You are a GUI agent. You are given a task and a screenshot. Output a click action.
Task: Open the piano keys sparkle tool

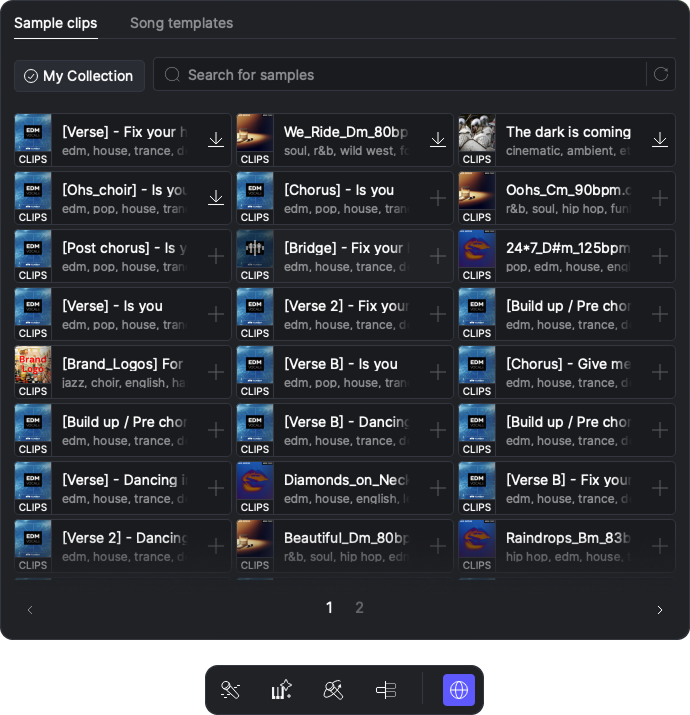pos(282,690)
